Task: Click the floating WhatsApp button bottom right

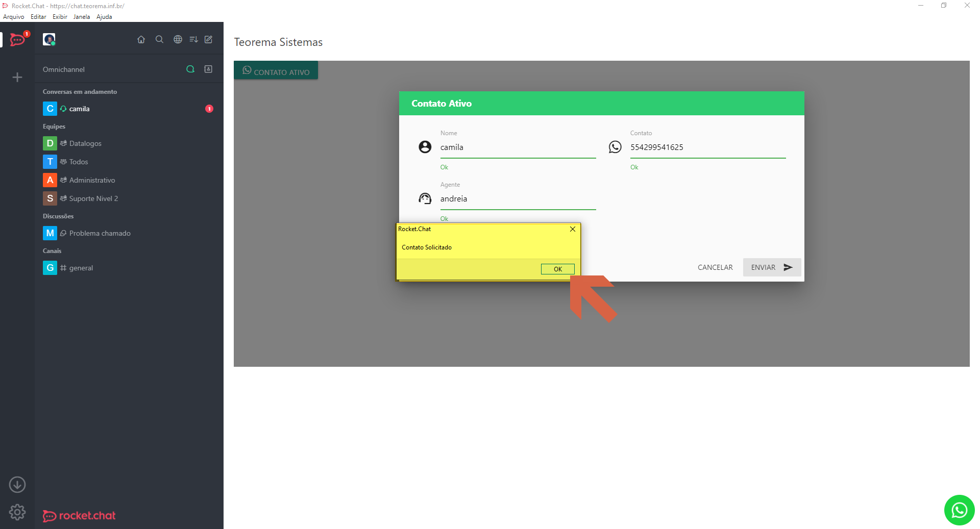Action: point(959,510)
